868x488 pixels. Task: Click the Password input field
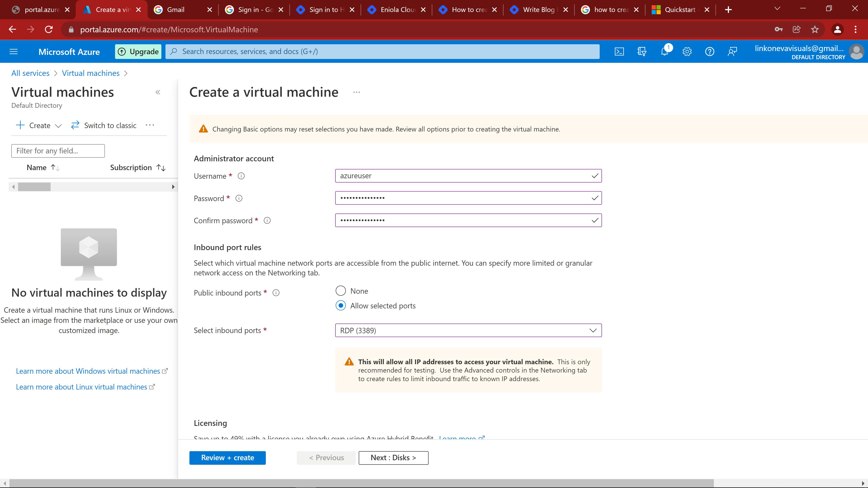(468, 198)
